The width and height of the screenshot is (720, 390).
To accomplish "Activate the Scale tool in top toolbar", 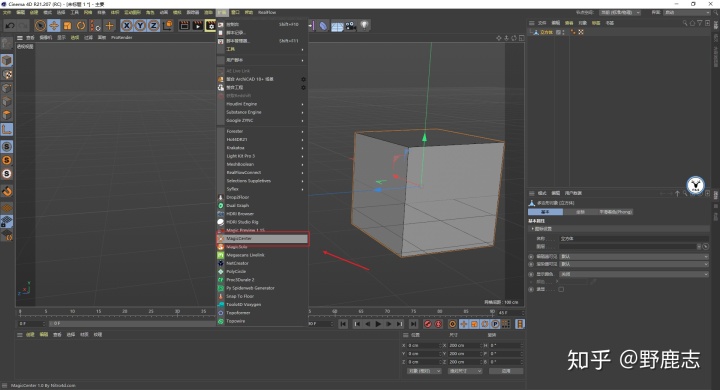I will pos(68,26).
